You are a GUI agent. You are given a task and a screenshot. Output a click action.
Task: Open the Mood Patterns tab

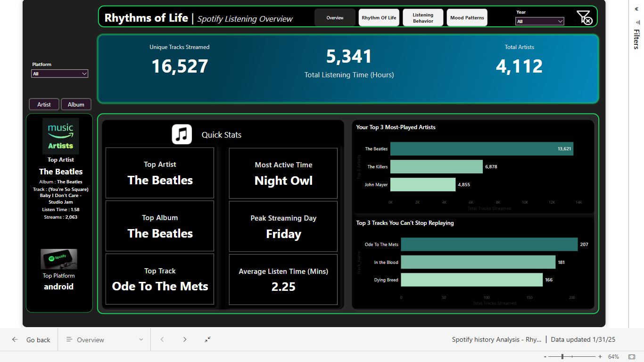[x=467, y=18]
